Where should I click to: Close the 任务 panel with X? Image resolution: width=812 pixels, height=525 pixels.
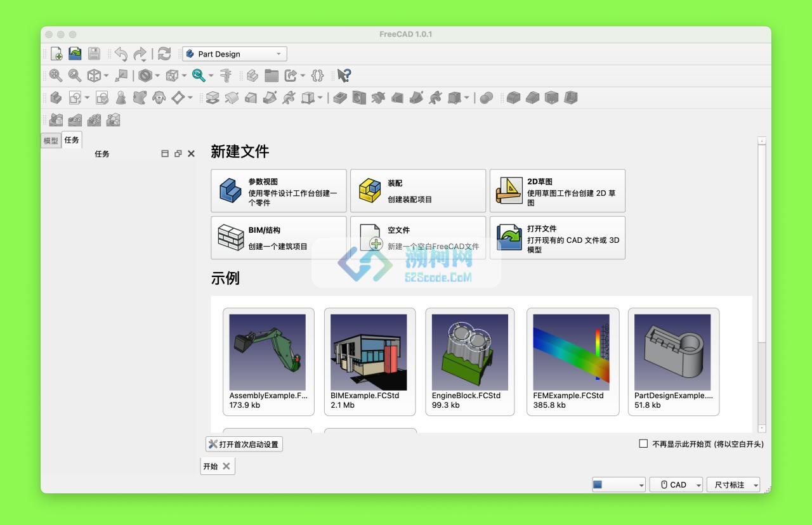191,153
